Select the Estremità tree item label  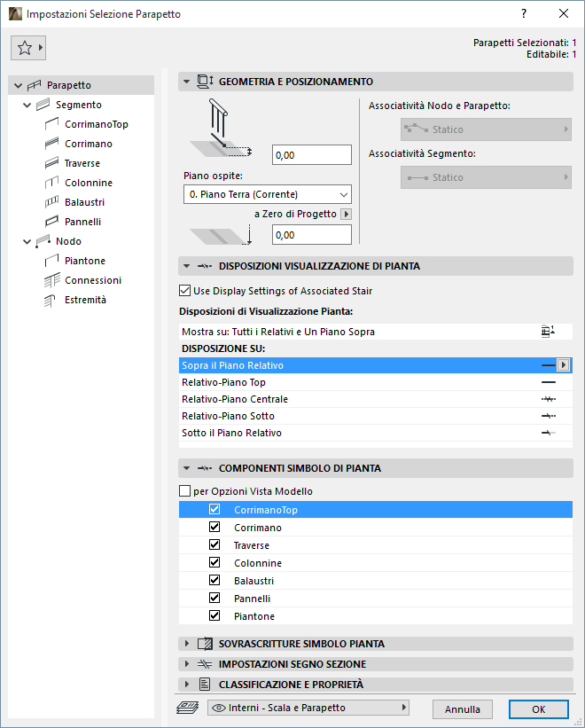[x=85, y=300]
